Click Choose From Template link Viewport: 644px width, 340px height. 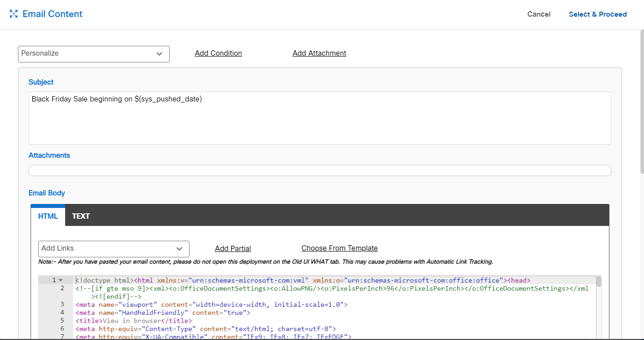click(x=340, y=248)
